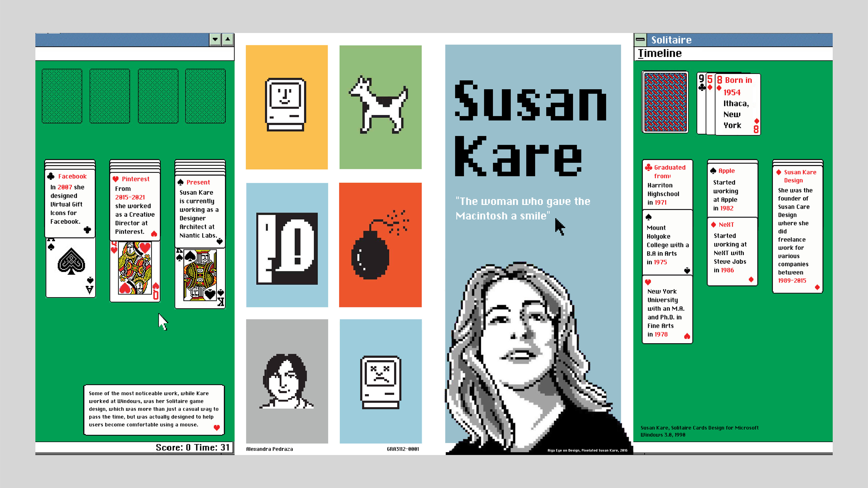Select the king of spades card

pyautogui.click(x=200, y=278)
